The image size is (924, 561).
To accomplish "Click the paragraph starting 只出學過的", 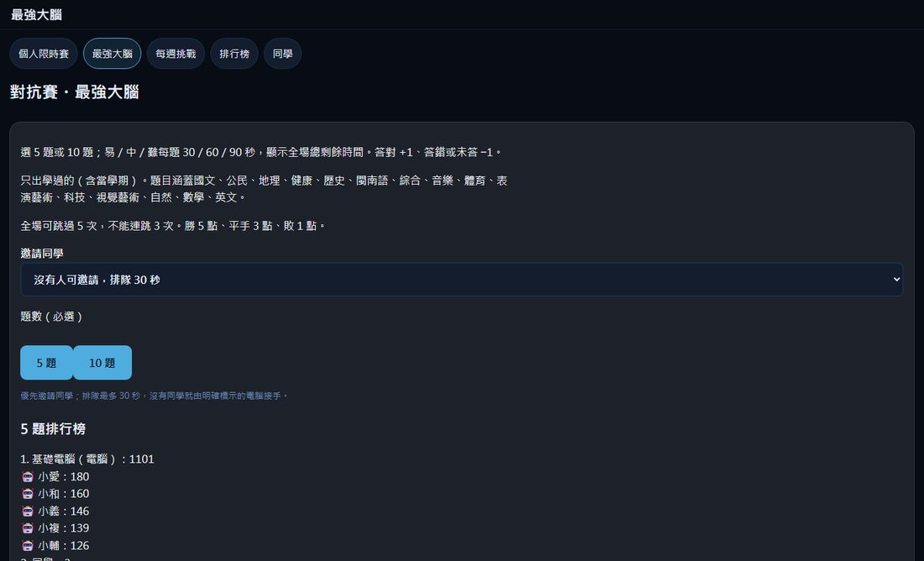I will pos(264,189).
